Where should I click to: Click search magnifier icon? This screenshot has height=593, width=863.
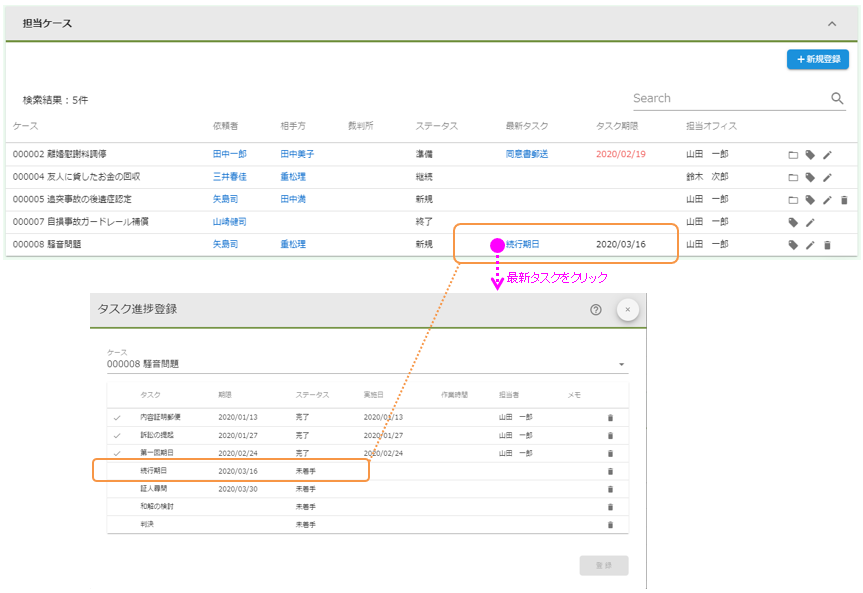point(837,98)
